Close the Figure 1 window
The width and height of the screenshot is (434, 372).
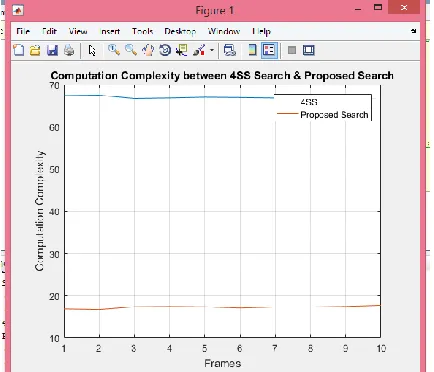click(x=404, y=7)
